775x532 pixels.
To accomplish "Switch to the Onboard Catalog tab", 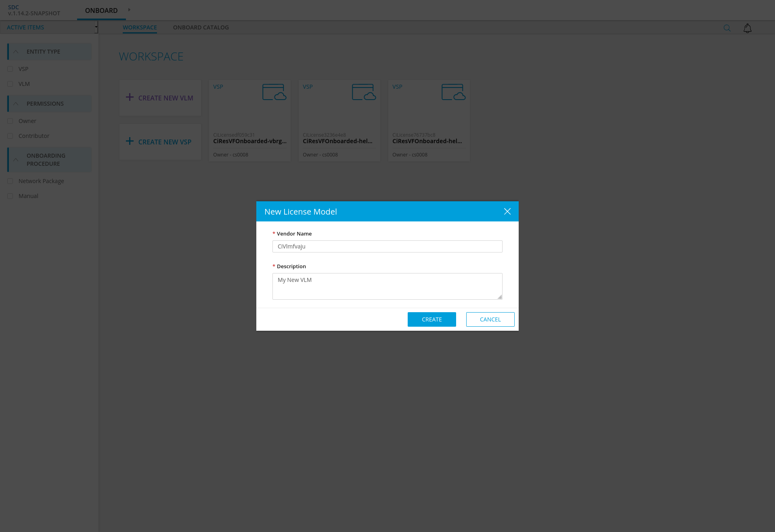I will [x=201, y=27].
